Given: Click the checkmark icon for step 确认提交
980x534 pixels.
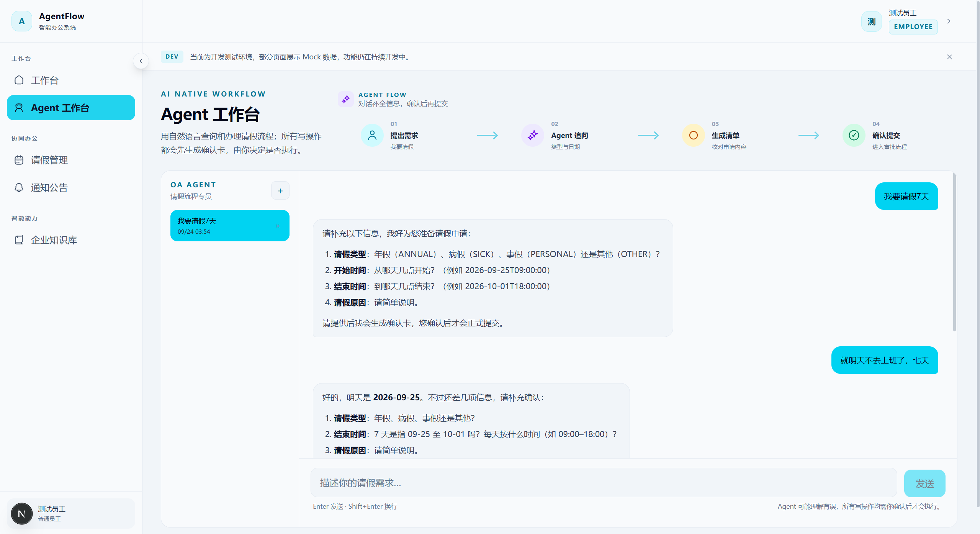Looking at the screenshot, I should pyautogui.click(x=854, y=135).
